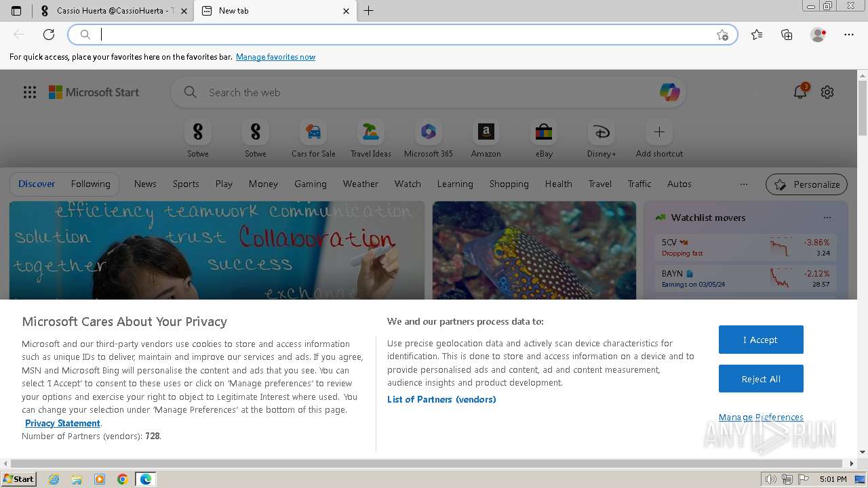Open the Collections icon

(x=787, y=35)
